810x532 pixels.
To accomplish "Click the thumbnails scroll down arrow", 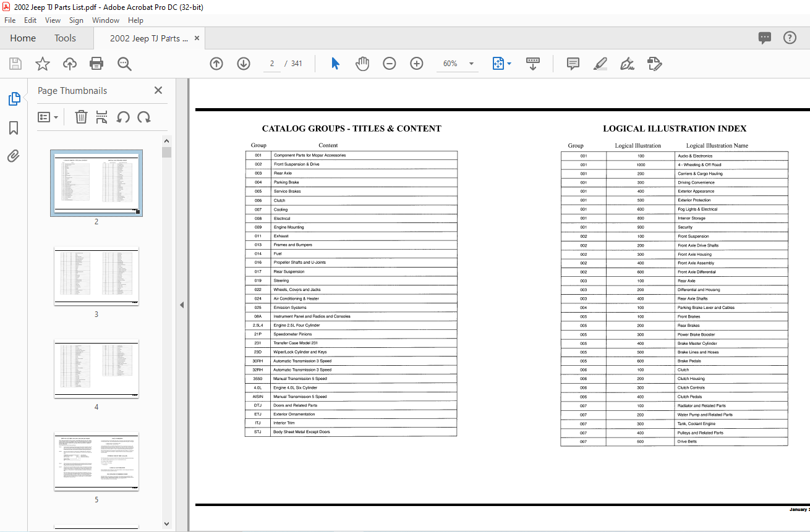I will pos(166,524).
